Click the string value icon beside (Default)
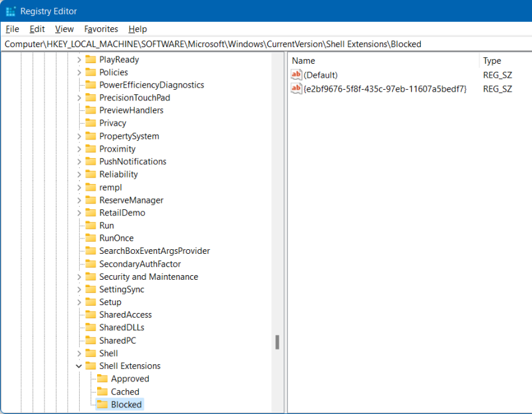 click(296, 74)
